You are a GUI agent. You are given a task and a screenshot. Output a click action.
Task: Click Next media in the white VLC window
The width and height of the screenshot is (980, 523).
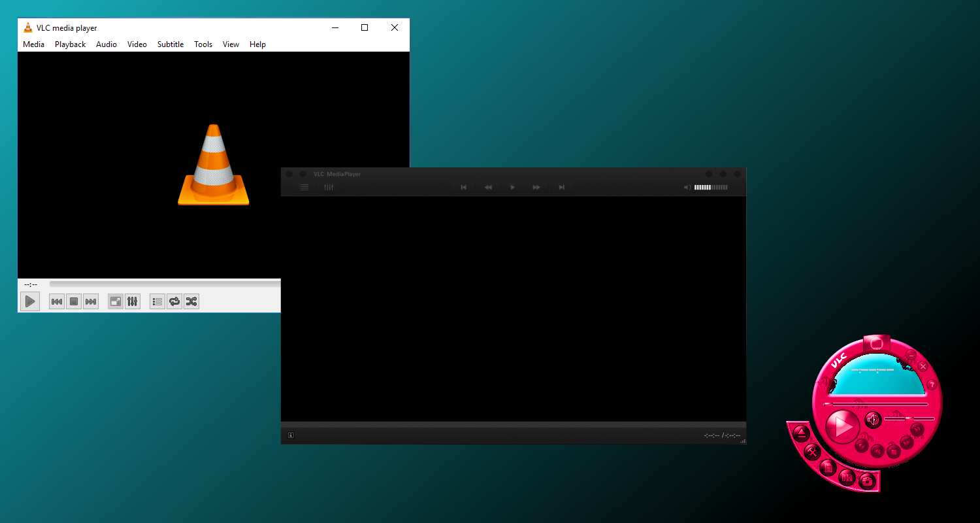91,301
